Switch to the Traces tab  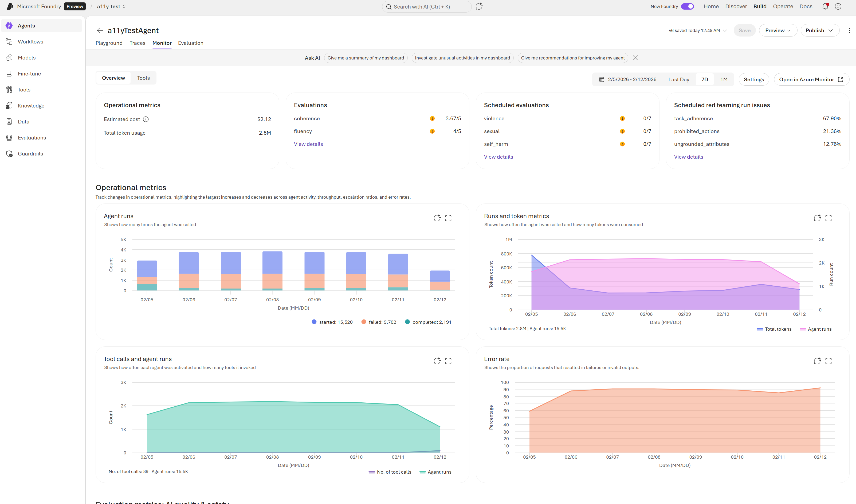(137, 43)
